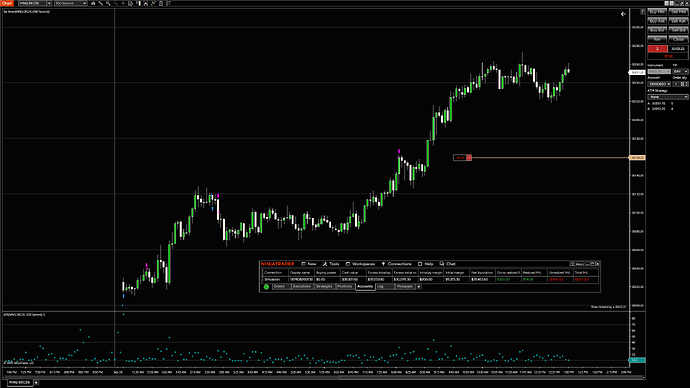Viewport: 690px width, 388px height.
Task: Click the Order qty input field
Action: 676,84
